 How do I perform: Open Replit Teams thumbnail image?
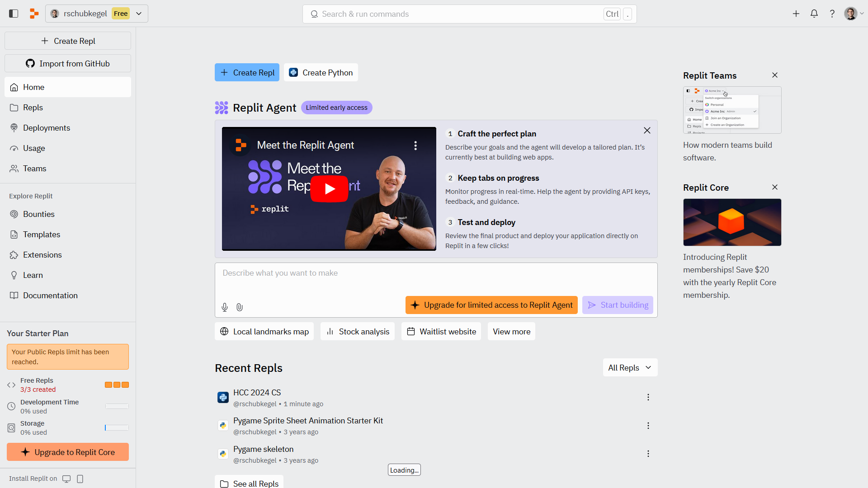[732, 110]
